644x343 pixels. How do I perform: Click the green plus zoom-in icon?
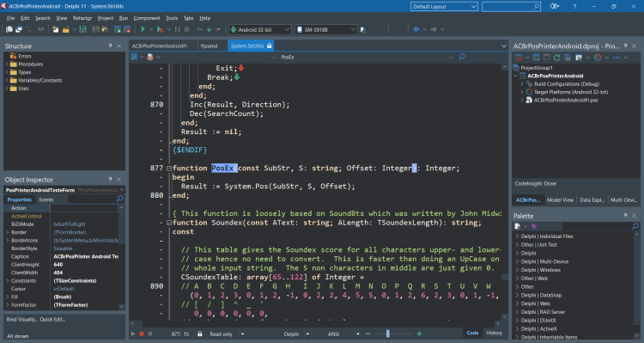pos(419,334)
